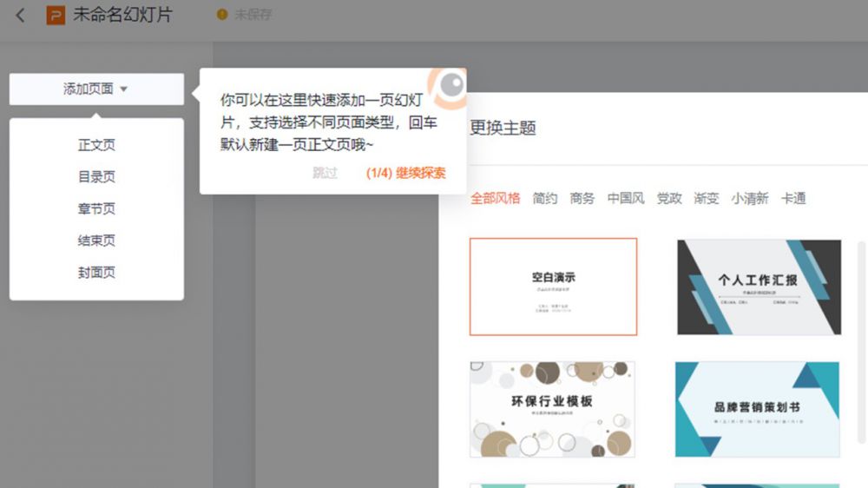
Task: Click 继续探索 to continue the tour
Action: [406, 173]
